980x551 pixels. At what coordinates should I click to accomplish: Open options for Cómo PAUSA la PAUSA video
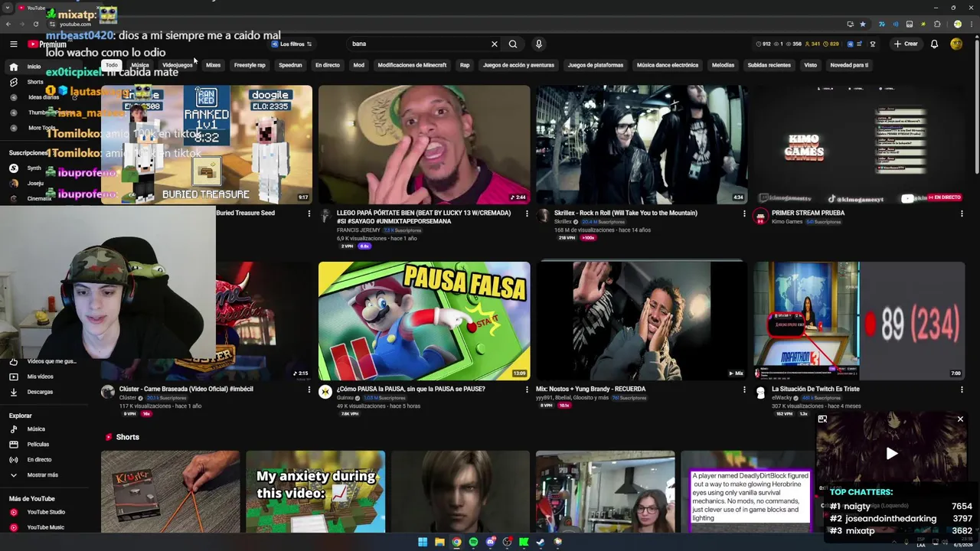[x=527, y=390]
